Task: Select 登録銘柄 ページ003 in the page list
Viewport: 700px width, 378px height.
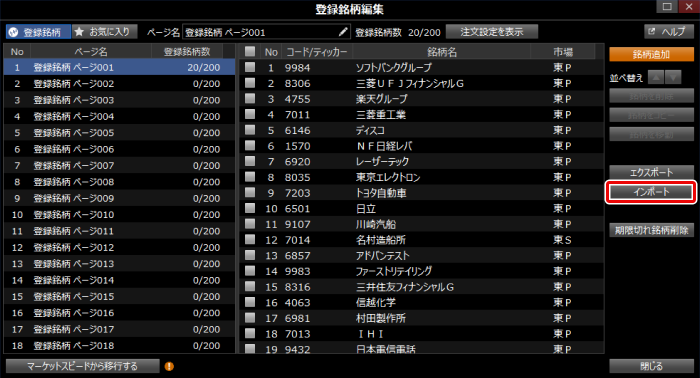Action: point(119,100)
